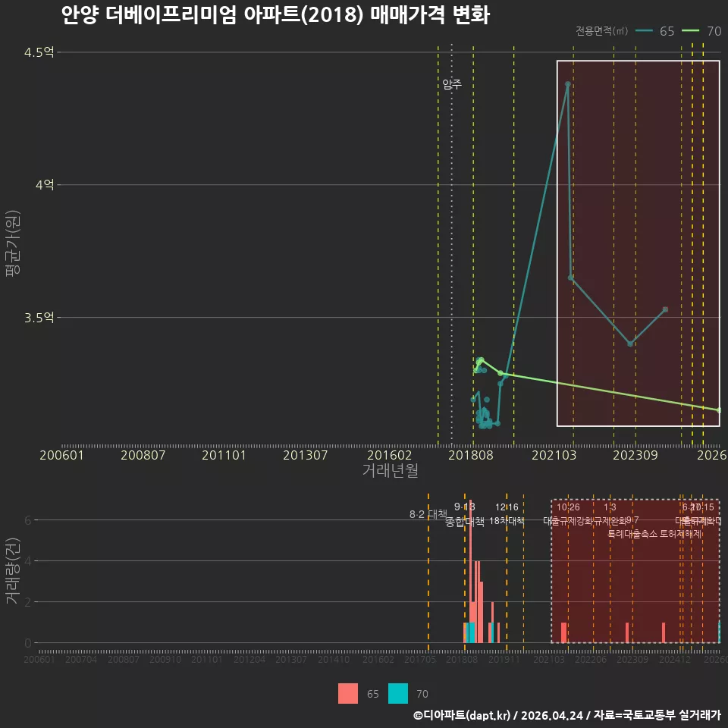Click the '12·16' policy date annotation
The image size is (728, 728).
(x=507, y=507)
